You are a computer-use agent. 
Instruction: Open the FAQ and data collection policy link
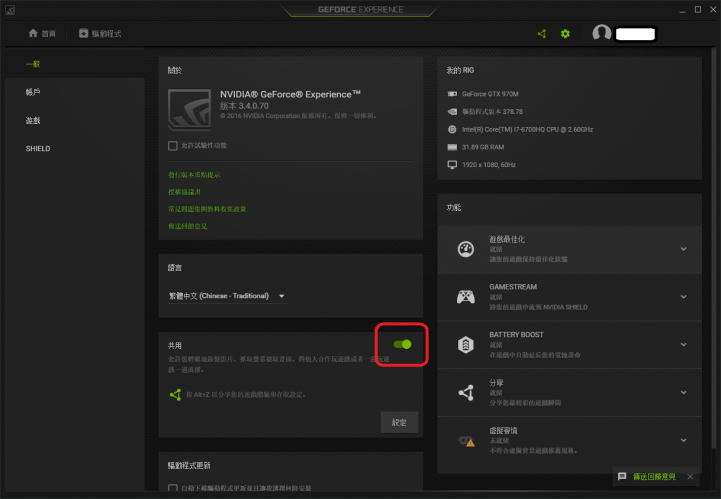click(207, 209)
